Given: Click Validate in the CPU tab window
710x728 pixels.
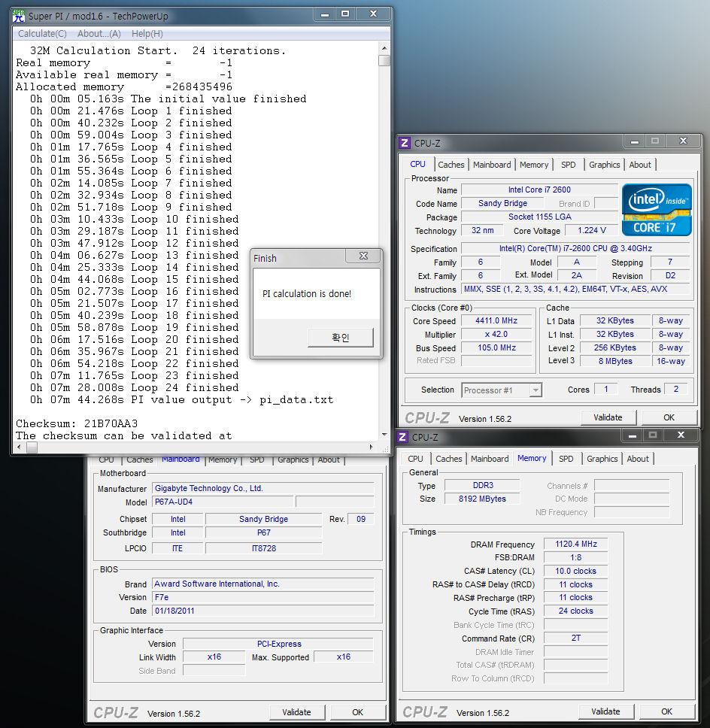Looking at the screenshot, I should pyautogui.click(x=608, y=417).
